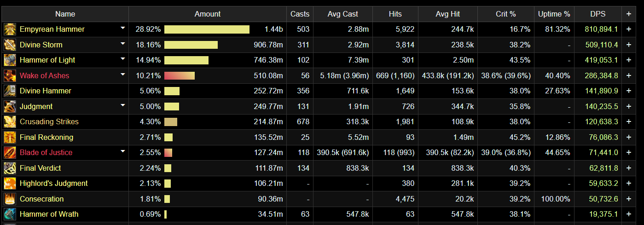The width and height of the screenshot is (644, 225).
Task: Click the plus button for Blade of Justice
Action: coord(629,153)
